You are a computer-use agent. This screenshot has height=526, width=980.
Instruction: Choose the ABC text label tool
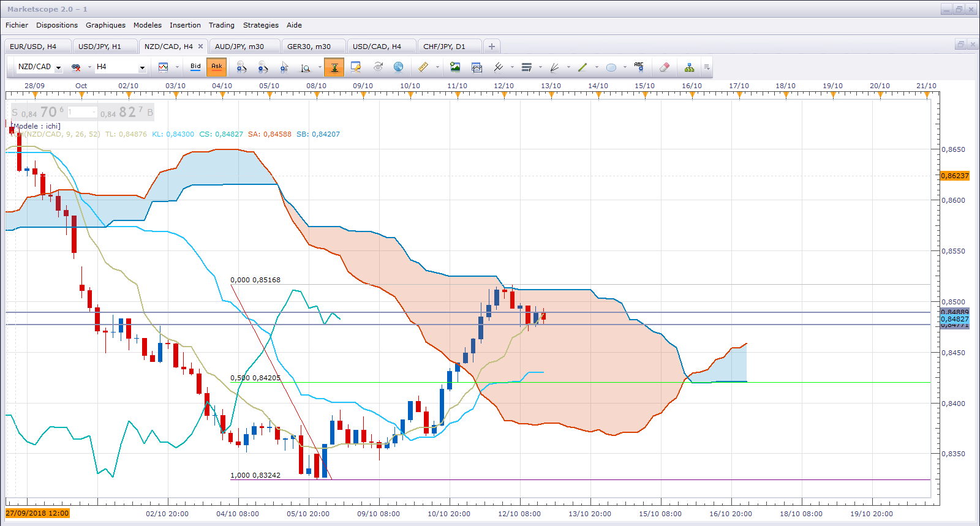click(x=639, y=67)
